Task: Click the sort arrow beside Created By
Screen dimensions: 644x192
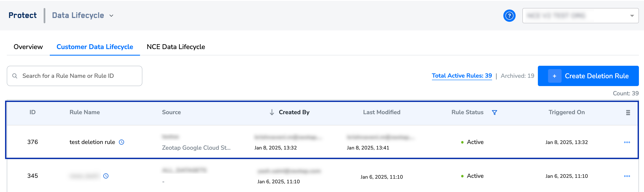Action: [x=272, y=112]
